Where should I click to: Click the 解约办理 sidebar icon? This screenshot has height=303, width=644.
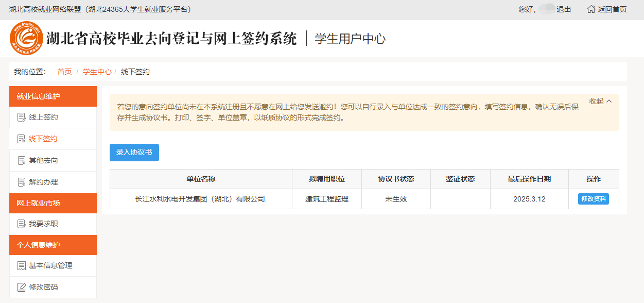pyautogui.click(x=22, y=182)
